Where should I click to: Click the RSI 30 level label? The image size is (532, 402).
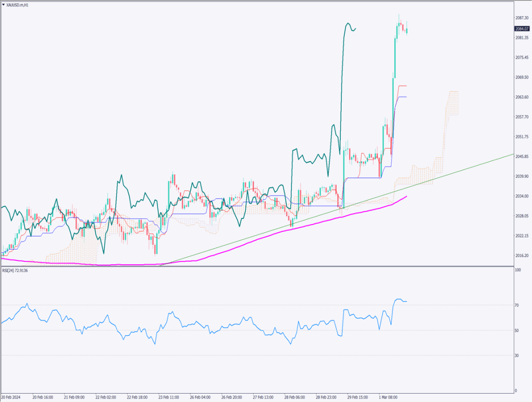(x=517, y=356)
